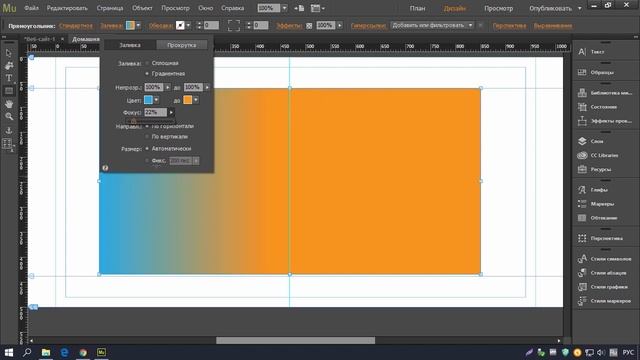Switch to the Заливка tab in fill popup
This screenshot has width=640, height=360.
point(130,45)
